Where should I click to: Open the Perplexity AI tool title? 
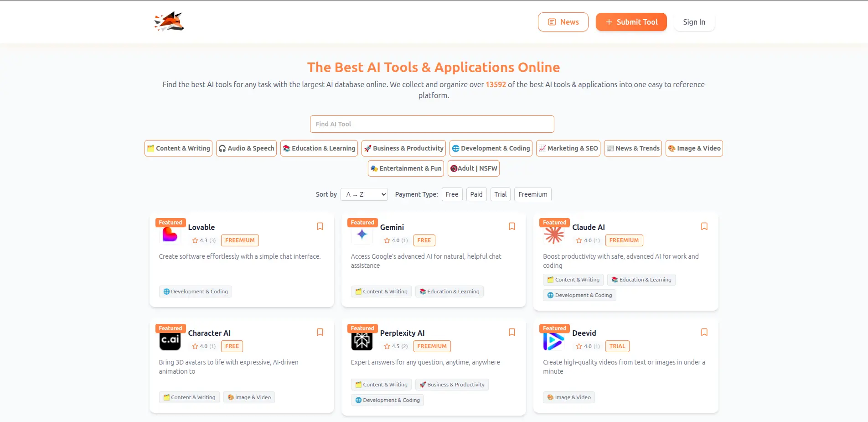click(402, 333)
